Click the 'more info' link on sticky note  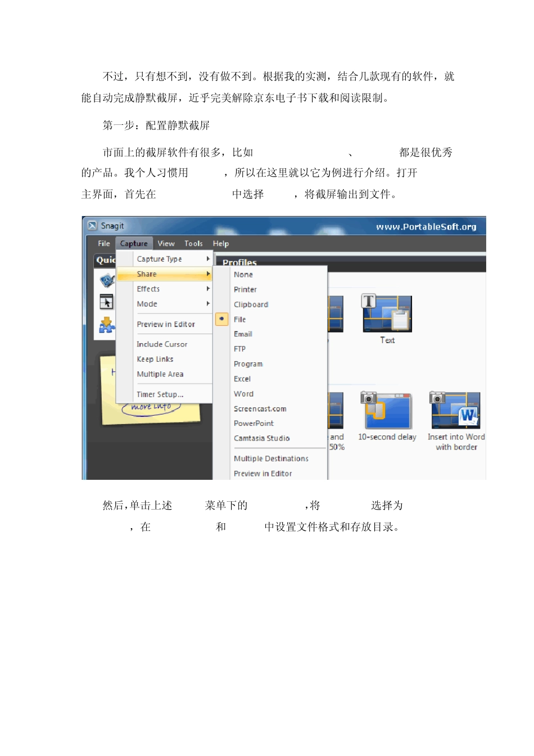[x=151, y=407]
